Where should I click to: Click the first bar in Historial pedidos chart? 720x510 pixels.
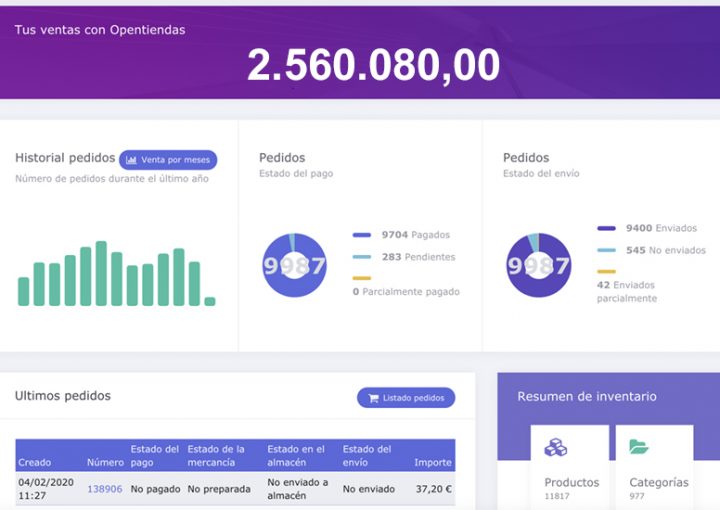tap(23, 291)
